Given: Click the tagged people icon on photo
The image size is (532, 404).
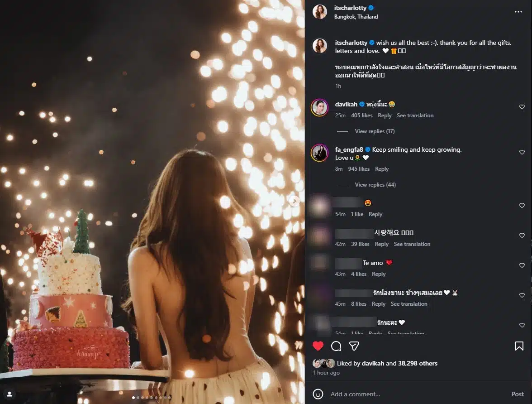Looking at the screenshot, I should (x=9, y=394).
